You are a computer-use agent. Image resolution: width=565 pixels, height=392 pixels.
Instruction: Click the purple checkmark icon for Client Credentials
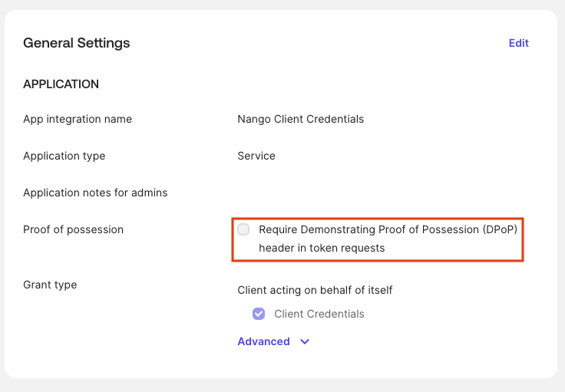pos(259,314)
